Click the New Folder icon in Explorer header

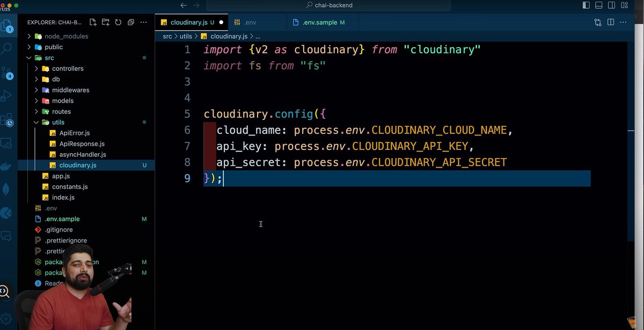click(x=106, y=23)
